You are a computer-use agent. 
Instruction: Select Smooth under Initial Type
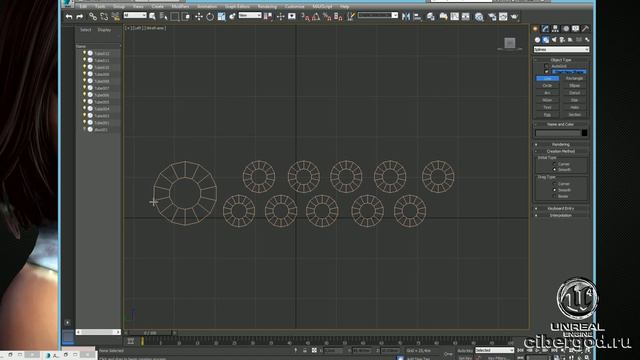point(554,170)
